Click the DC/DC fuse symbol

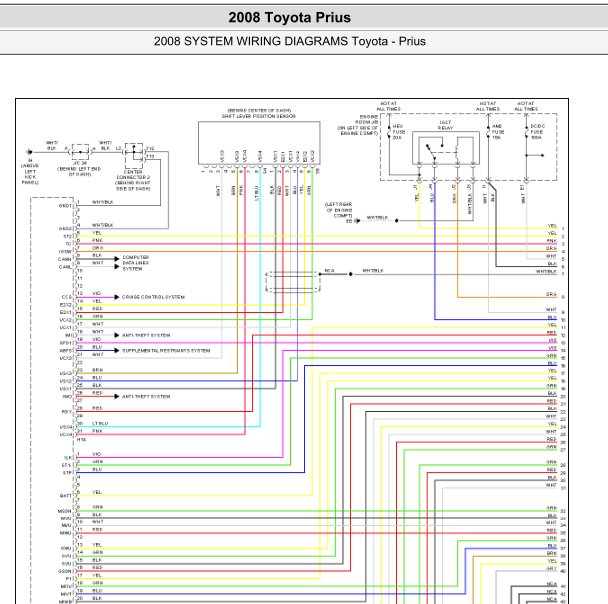pyautogui.click(x=527, y=132)
